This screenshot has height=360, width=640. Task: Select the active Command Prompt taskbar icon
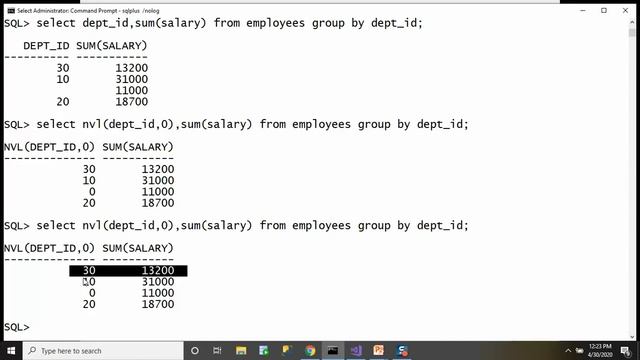tap(333, 351)
